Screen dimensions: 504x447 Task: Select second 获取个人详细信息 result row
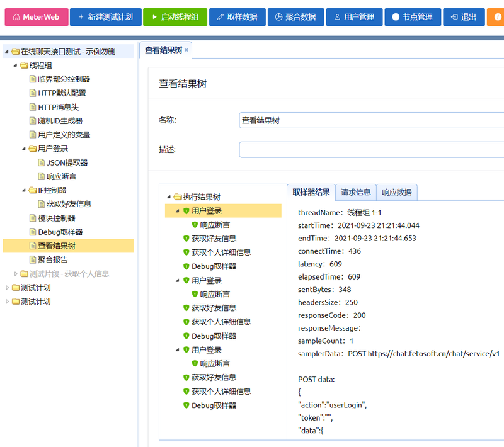click(221, 322)
